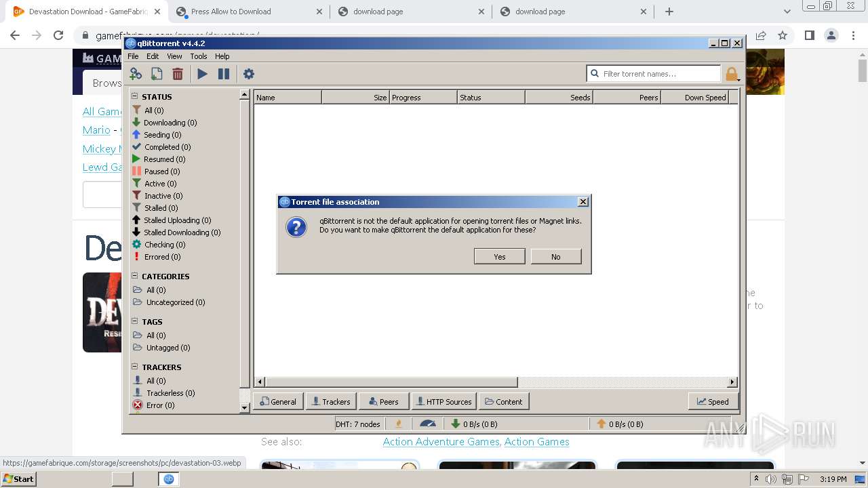The image size is (868, 488).
Task: Open Action Adventure Games link in browser
Action: (x=441, y=442)
